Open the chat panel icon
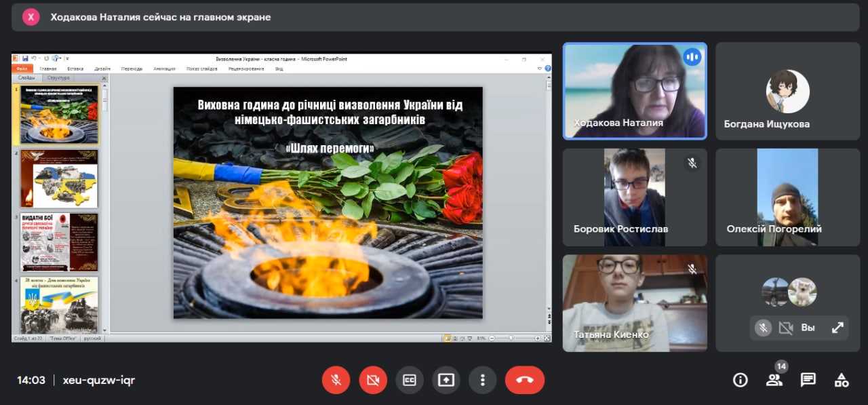868x405 pixels. [808, 380]
